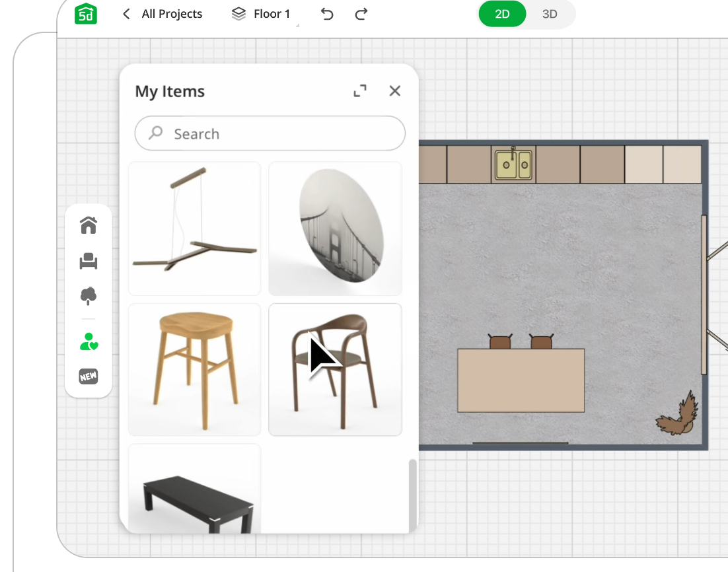Select the round bridge picture thumbnail

335,229
